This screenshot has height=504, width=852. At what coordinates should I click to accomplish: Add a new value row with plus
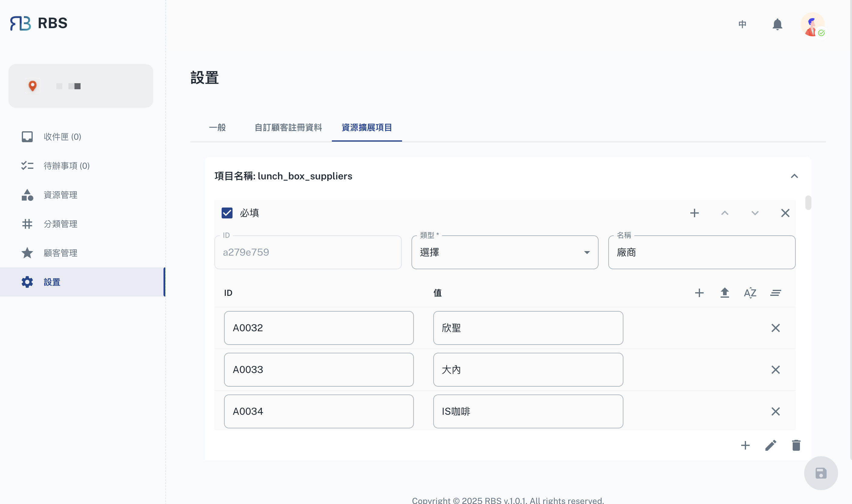[699, 293]
